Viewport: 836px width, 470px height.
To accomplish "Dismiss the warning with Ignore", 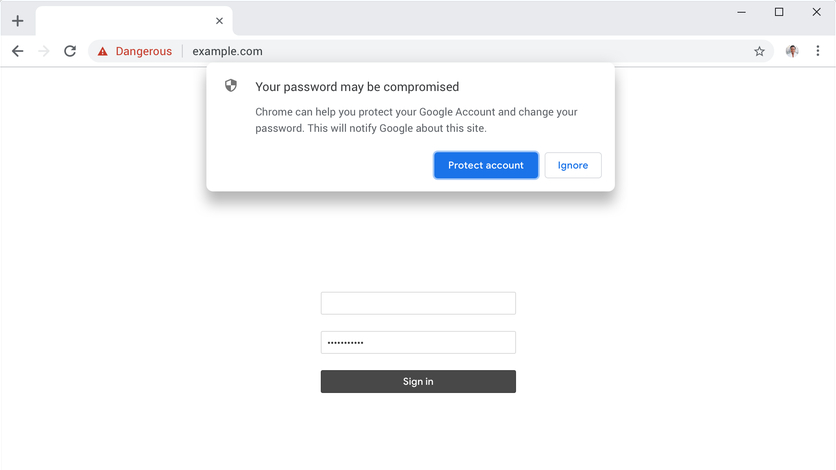I will [573, 165].
